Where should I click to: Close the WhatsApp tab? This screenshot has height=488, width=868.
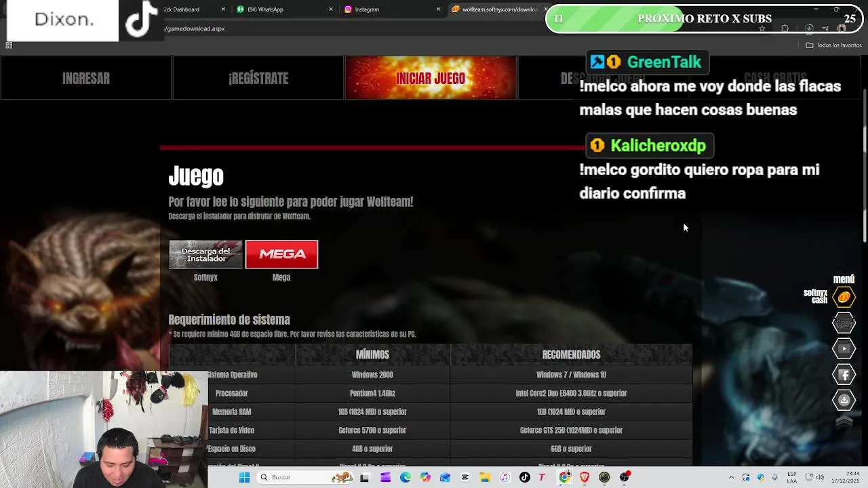331,9
